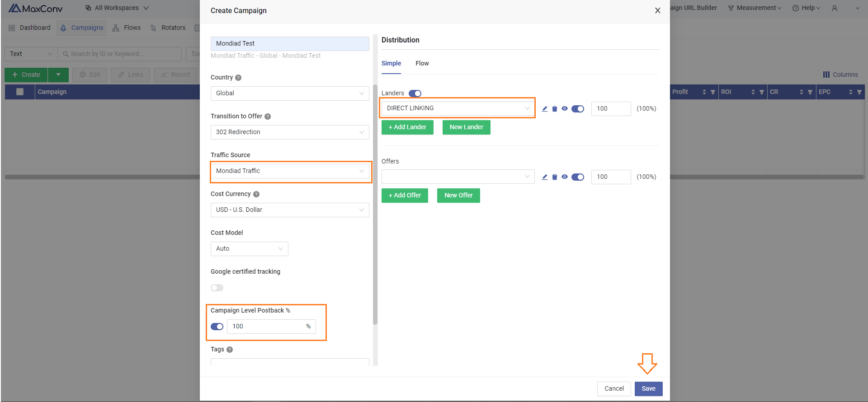This screenshot has height=402, width=868.
Task: Preview the offer with the eye icon
Action: pyautogui.click(x=565, y=177)
